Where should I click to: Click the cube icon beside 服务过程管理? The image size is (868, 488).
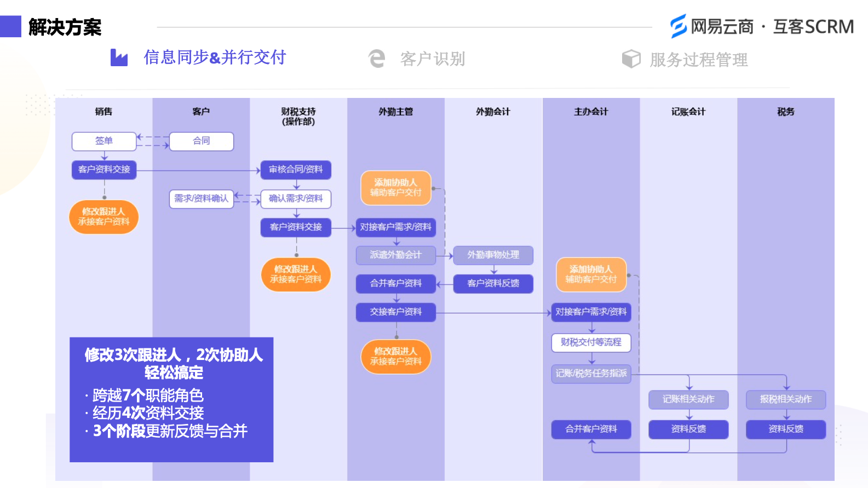(x=631, y=59)
